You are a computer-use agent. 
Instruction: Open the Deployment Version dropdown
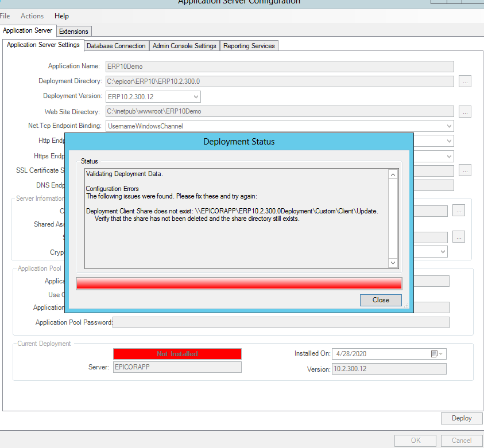pos(195,96)
